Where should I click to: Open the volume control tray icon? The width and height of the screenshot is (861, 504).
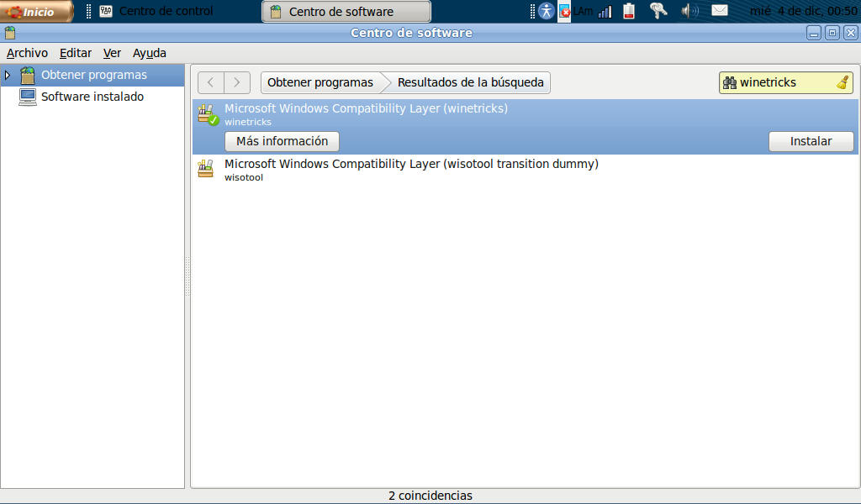pos(689,11)
